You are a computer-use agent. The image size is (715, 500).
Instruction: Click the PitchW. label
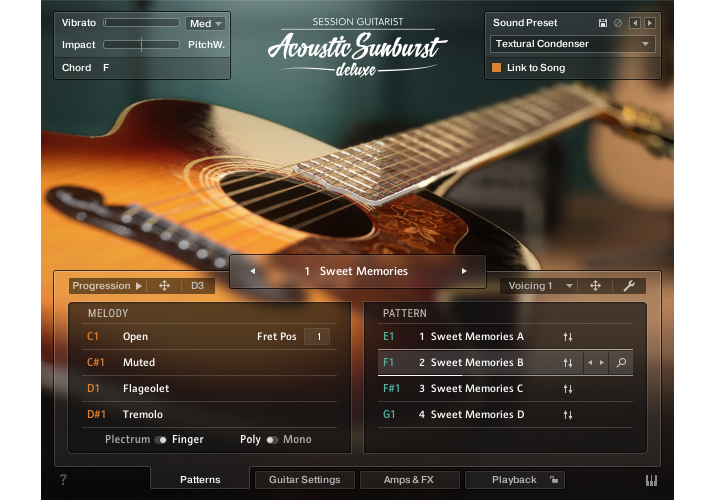[206, 45]
